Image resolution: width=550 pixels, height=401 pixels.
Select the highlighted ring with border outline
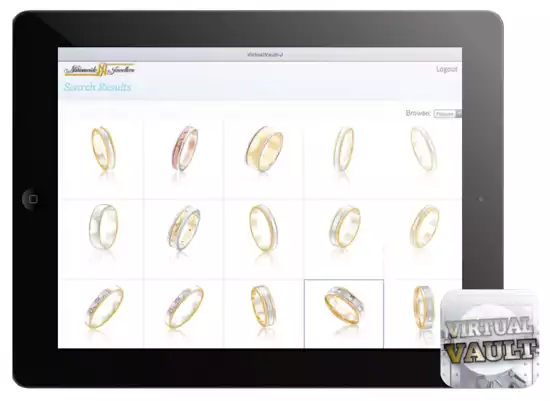344,313
